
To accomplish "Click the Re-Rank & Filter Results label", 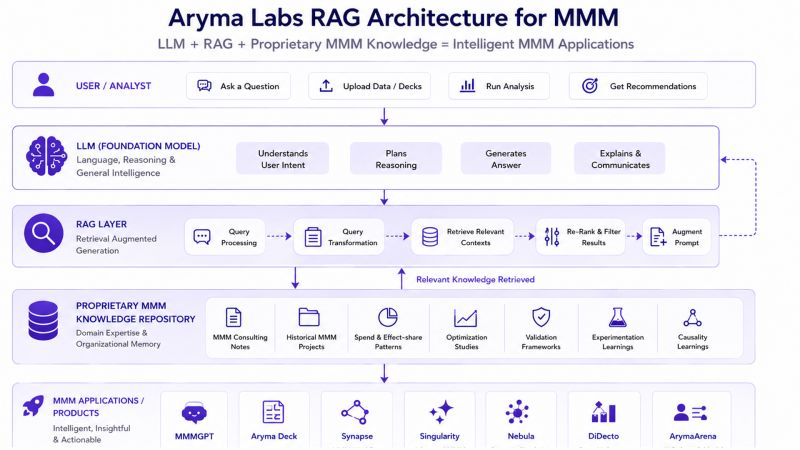I will pos(593,237).
